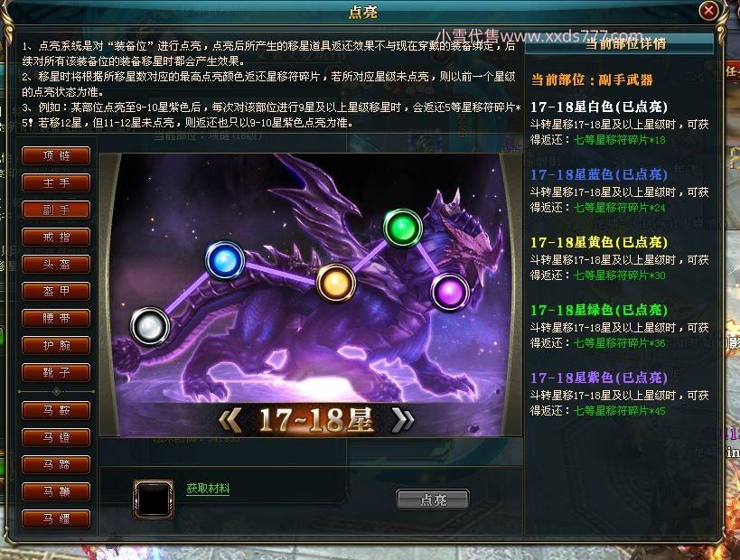This screenshot has height=560, width=740.
Task: Click the yellow star orb in the center
Action: pyautogui.click(x=336, y=283)
